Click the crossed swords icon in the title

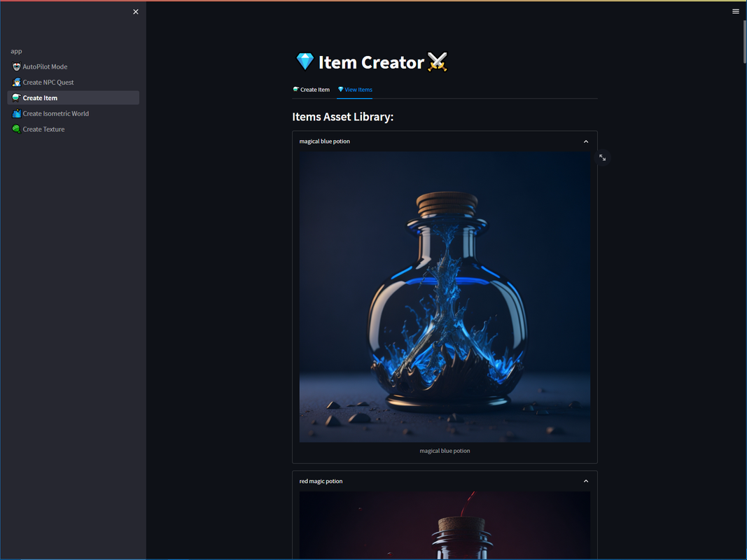[438, 62]
